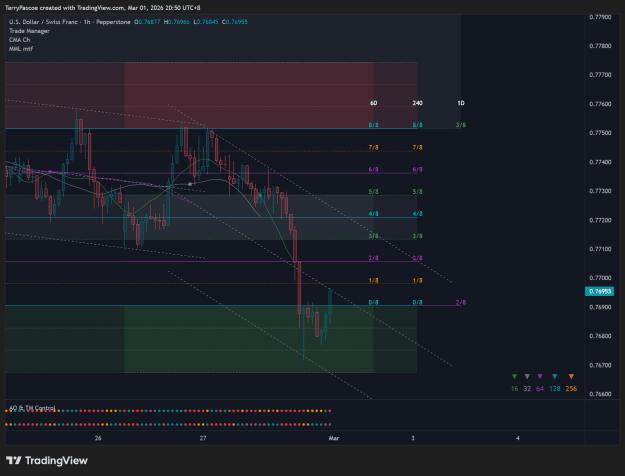Click the 256 period label

coord(571,389)
